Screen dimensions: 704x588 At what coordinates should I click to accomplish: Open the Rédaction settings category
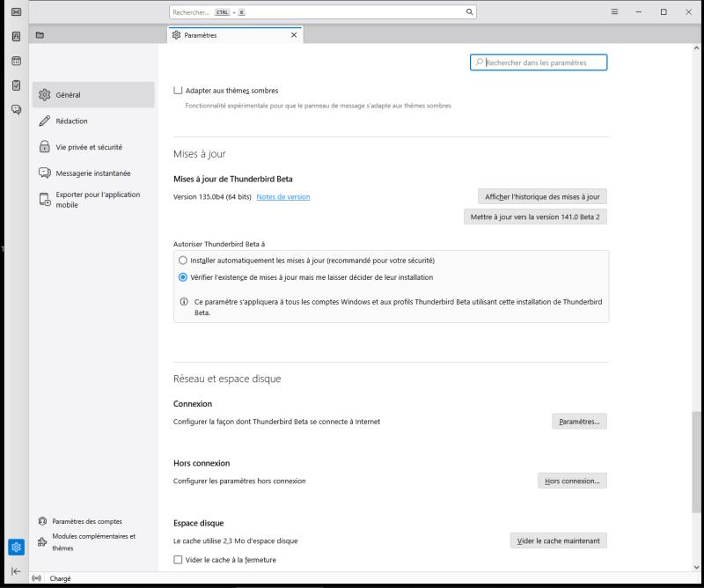(x=93, y=121)
